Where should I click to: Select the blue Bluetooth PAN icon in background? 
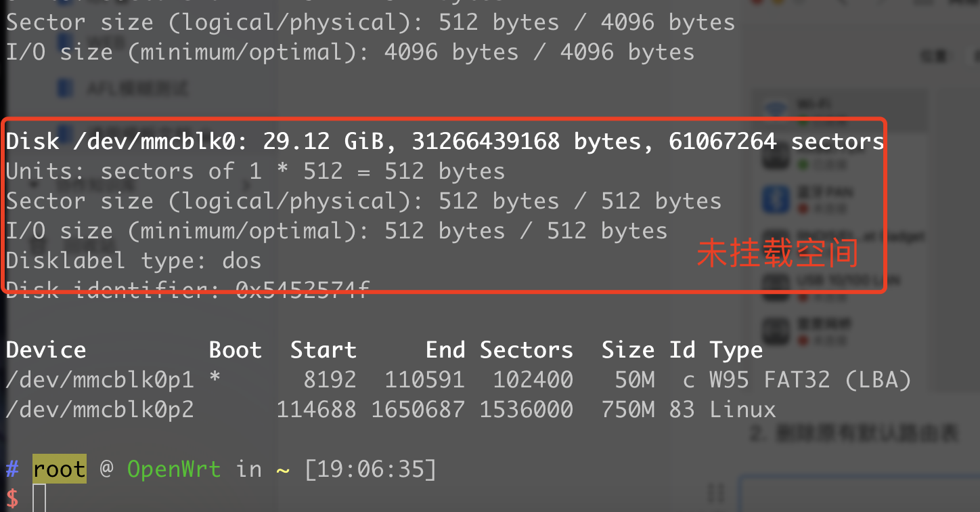tap(776, 199)
